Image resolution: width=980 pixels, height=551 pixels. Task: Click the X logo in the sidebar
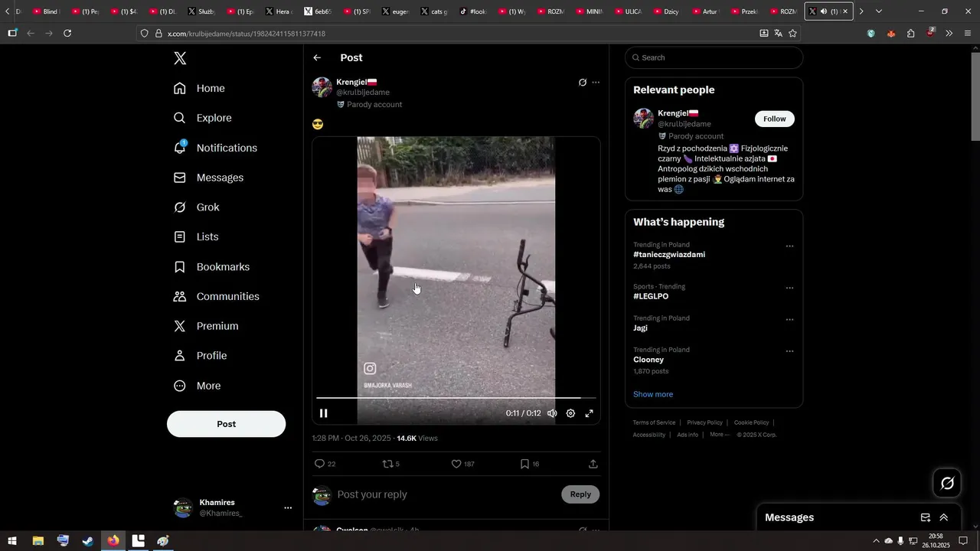tap(180, 58)
